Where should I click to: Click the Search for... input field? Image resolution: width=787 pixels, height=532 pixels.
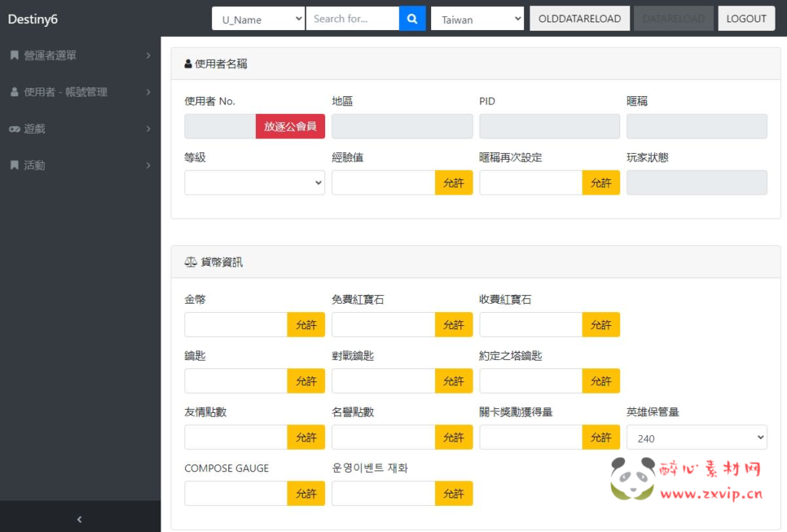353,18
